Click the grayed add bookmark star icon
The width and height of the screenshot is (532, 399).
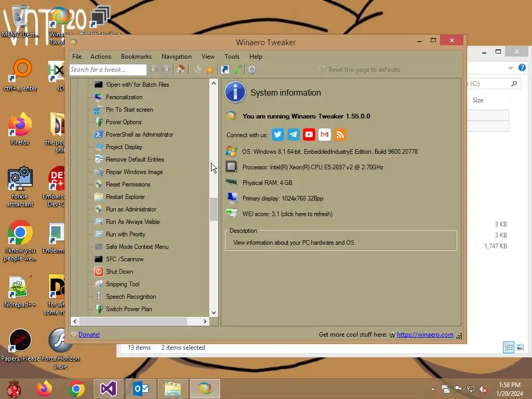(x=197, y=70)
